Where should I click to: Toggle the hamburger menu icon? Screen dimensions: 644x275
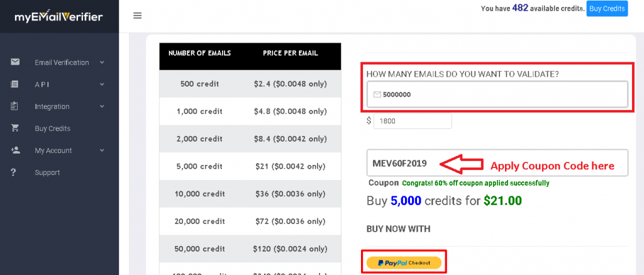[x=138, y=16]
